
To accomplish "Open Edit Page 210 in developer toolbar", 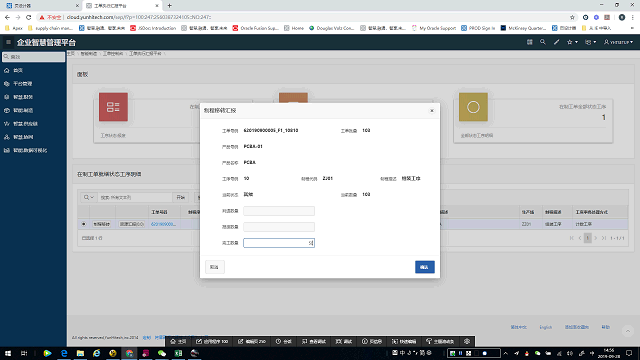I will coord(251,341).
